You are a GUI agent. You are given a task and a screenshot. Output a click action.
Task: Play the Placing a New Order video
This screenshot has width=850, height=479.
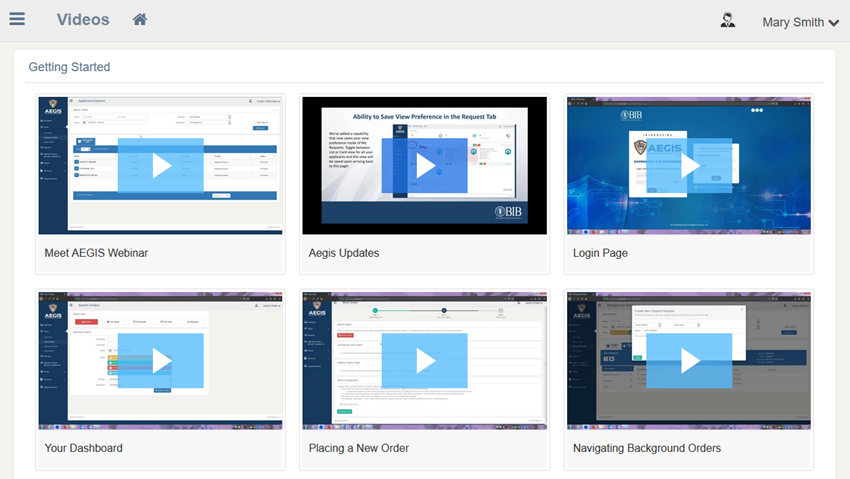tap(424, 361)
